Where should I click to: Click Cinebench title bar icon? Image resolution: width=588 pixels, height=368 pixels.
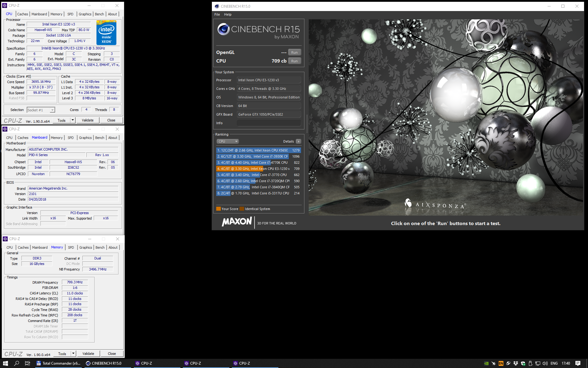217,6
